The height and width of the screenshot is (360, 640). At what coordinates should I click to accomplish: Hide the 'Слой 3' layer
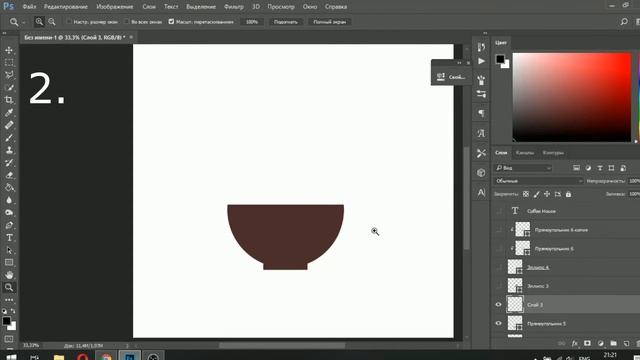tap(498, 304)
